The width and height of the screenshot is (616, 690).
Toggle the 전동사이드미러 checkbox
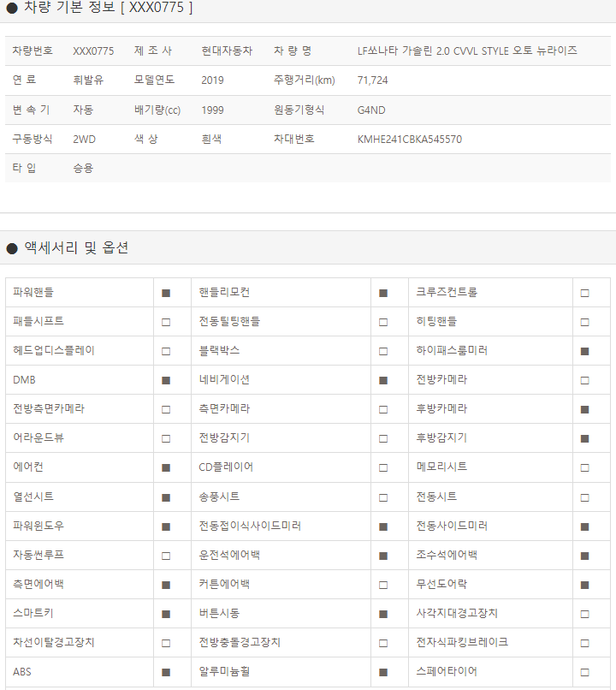tap(585, 526)
